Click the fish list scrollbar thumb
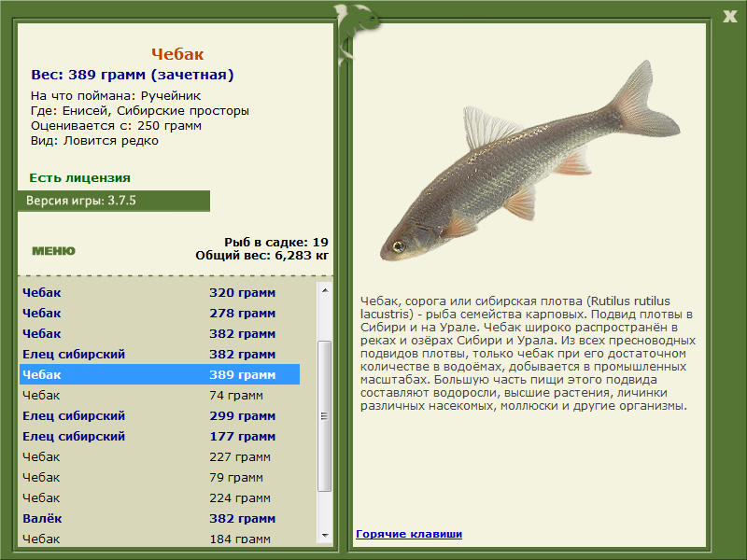Screen dimensions: 747x560 click(x=325, y=415)
